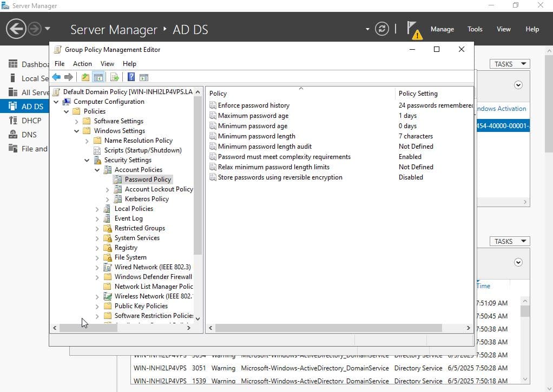553x392 pixels.
Task: Click the Server Manager refresh icon
Action: coord(382,29)
